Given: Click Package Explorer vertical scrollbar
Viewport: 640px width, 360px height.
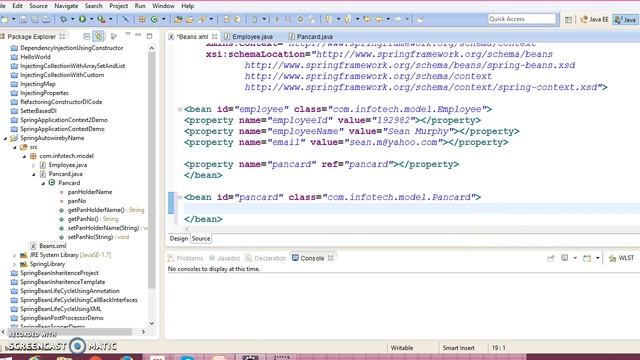Looking at the screenshot, I should [x=152, y=169].
